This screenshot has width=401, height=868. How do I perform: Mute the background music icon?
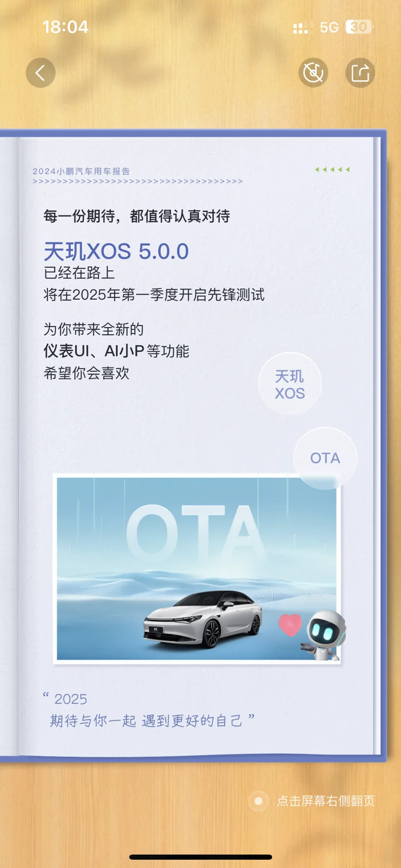313,73
